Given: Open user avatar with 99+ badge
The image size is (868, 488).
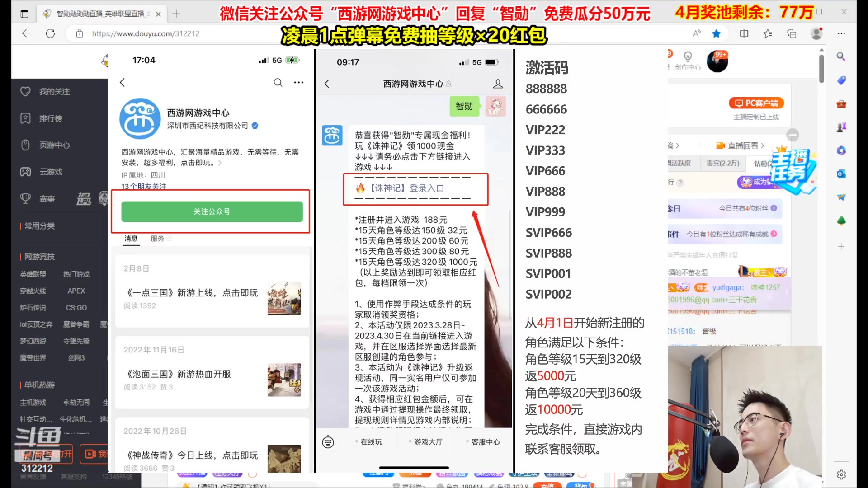Looking at the screenshot, I should click(x=717, y=61).
